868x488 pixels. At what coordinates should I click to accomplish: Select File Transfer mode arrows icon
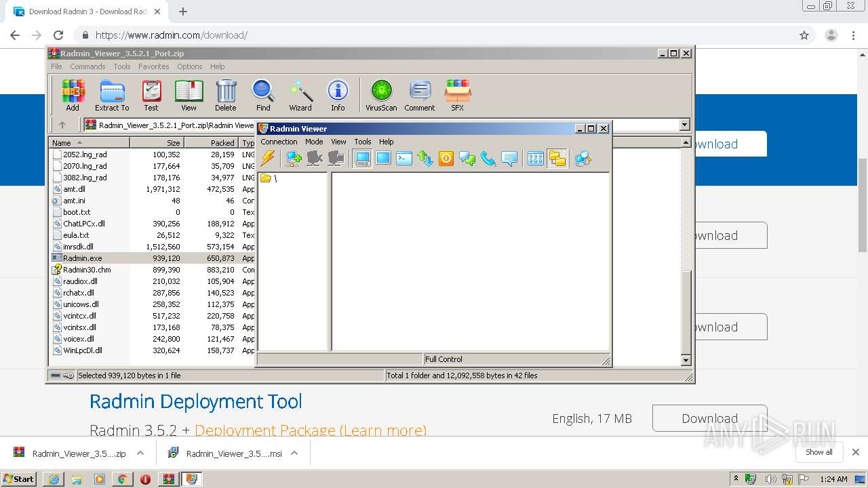[425, 159]
